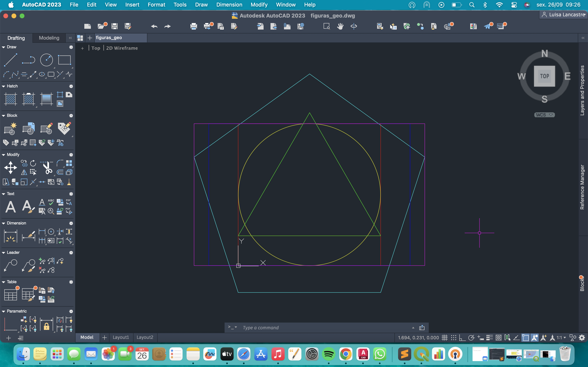Screen dimensions: 588x367
Task: Select the Rectangle draw tool
Action: (64, 60)
